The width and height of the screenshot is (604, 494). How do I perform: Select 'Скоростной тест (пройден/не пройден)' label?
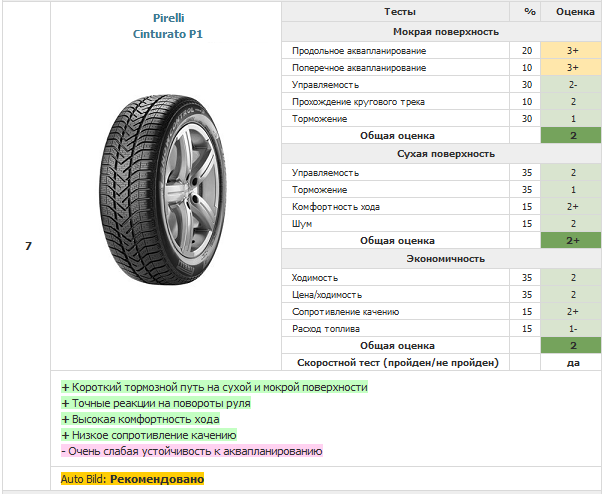398,363
